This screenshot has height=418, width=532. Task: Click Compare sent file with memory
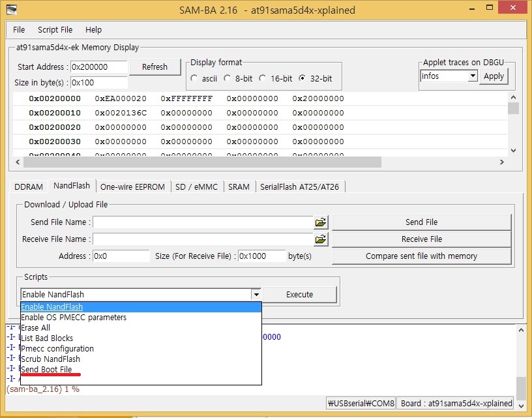click(421, 256)
